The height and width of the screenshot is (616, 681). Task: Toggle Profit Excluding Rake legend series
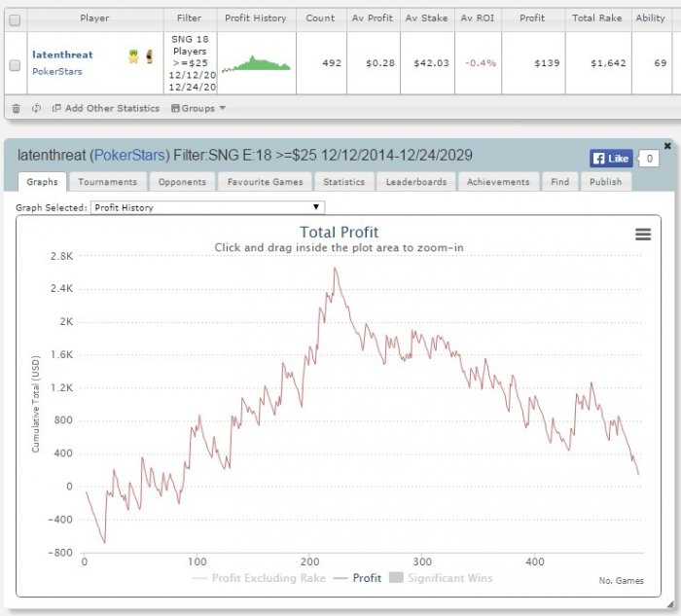pyautogui.click(x=259, y=578)
